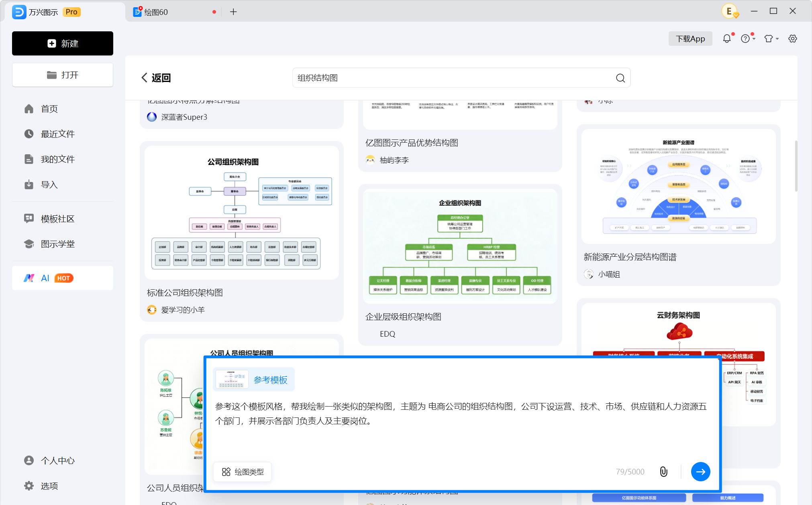
Task: Click author 柚屿李李
Action: [x=394, y=160]
